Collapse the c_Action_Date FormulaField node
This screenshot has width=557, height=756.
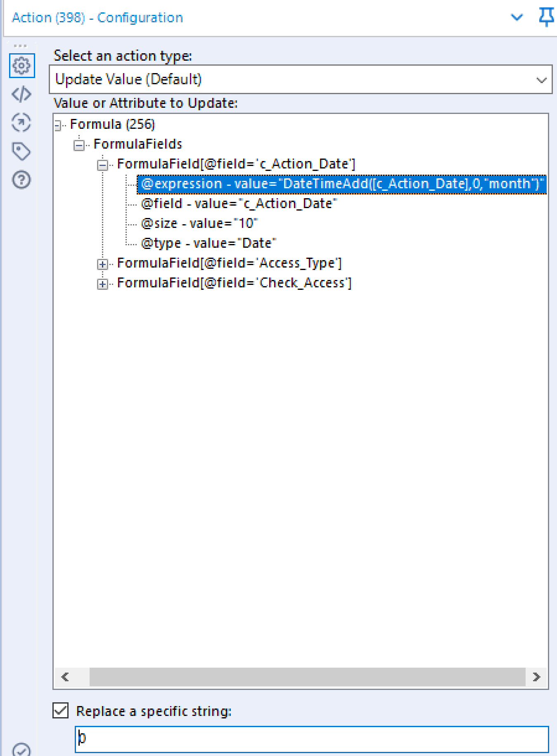coord(102,165)
